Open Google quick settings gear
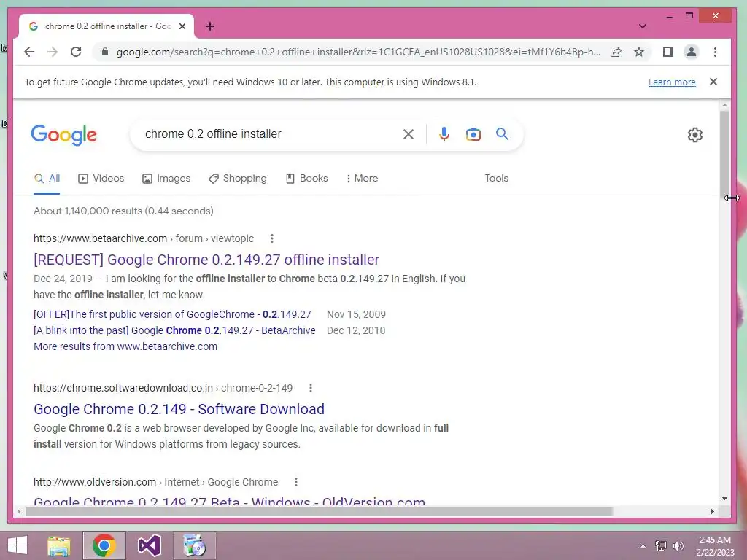 click(695, 135)
